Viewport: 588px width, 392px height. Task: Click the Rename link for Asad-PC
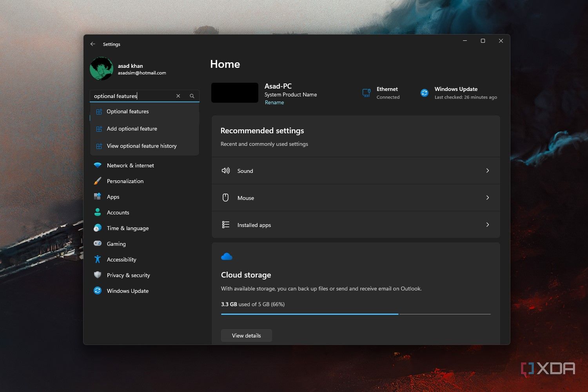click(274, 103)
